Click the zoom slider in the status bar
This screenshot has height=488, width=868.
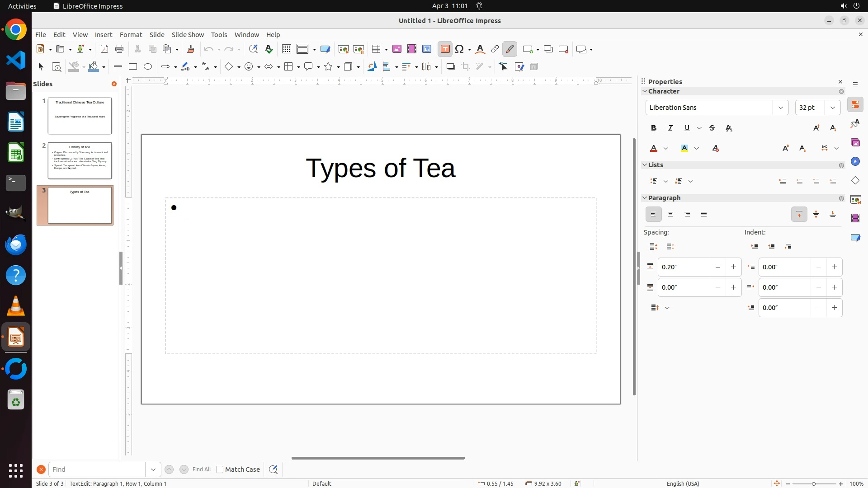pos(814,484)
